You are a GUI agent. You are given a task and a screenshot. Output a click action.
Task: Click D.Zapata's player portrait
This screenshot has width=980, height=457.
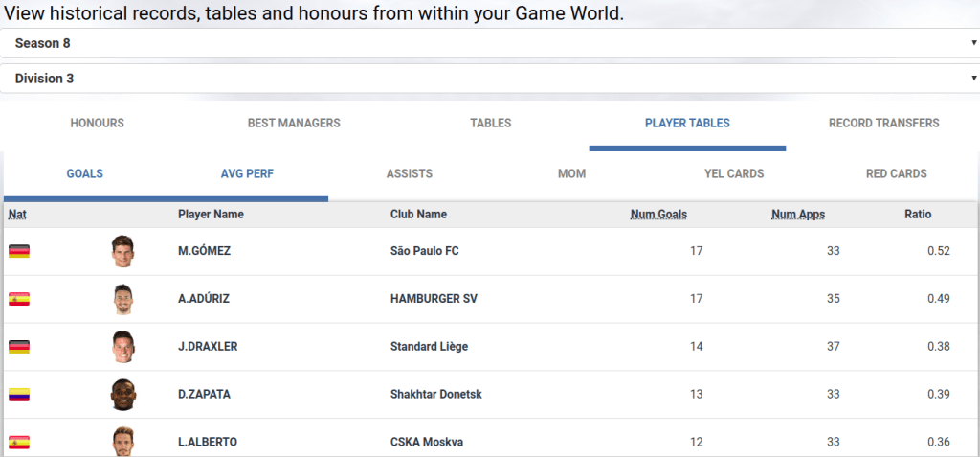pos(122,395)
